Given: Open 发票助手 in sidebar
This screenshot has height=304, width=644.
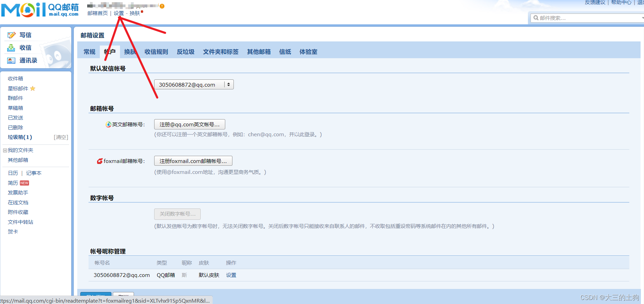Looking at the screenshot, I should tap(18, 192).
